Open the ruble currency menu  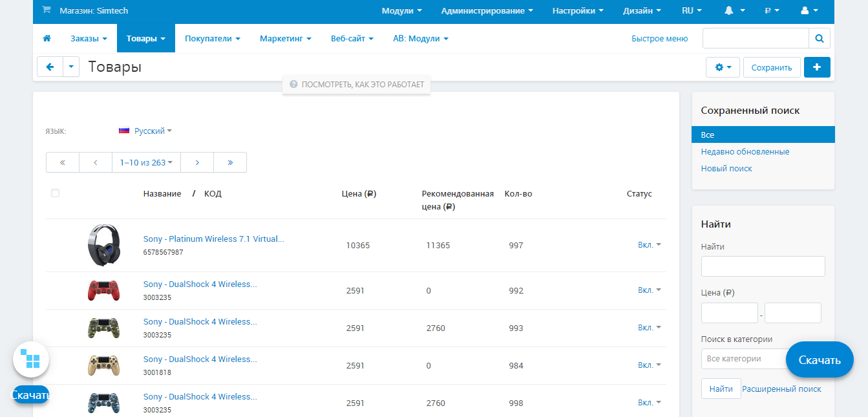772,10
